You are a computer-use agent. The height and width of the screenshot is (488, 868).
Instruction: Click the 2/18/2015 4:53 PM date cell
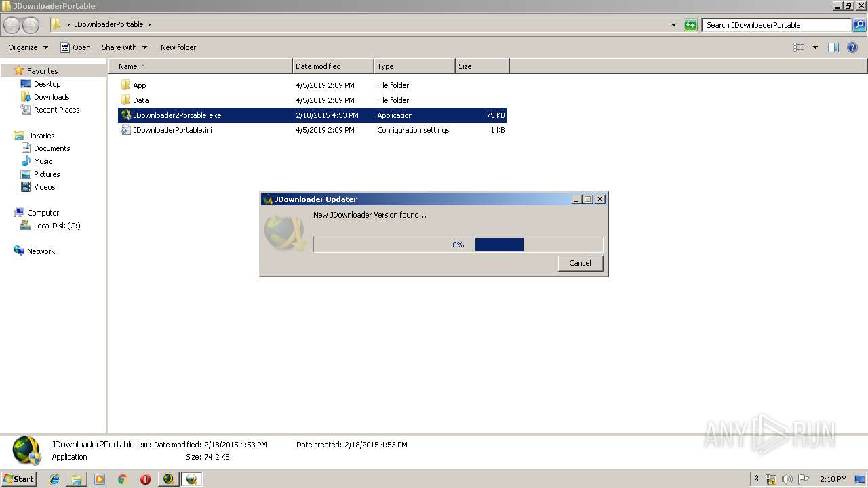(327, 115)
